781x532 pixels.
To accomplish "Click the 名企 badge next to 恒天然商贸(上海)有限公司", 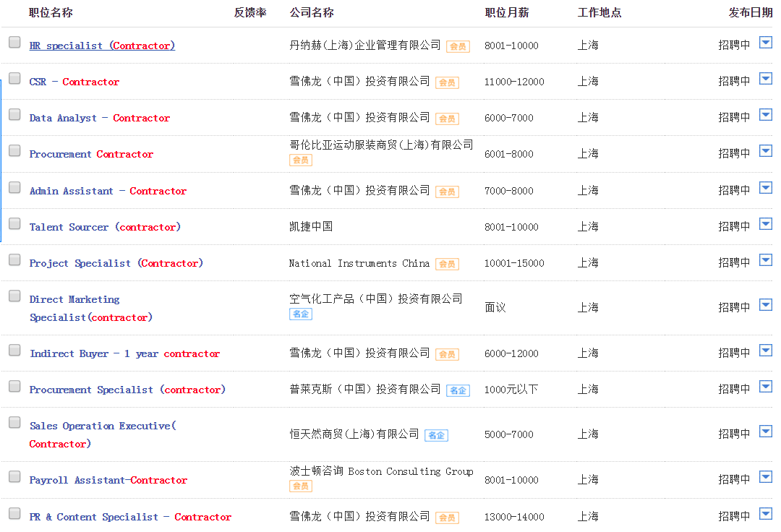I will coord(436,435).
